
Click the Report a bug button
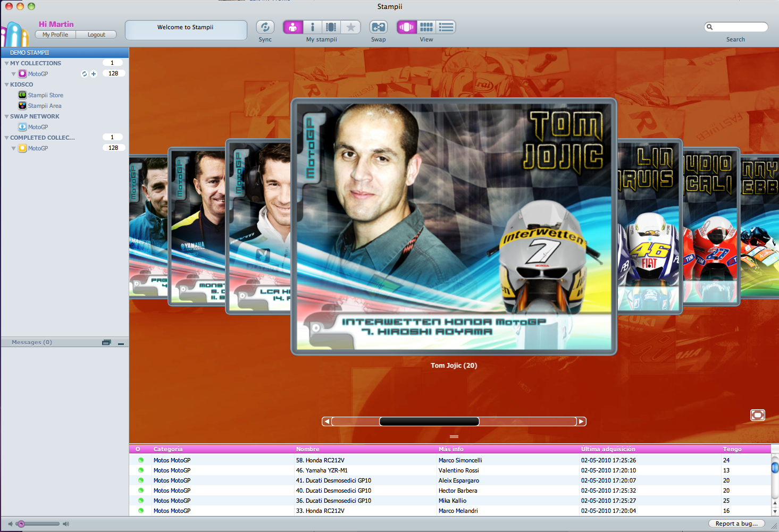coord(736,523)
